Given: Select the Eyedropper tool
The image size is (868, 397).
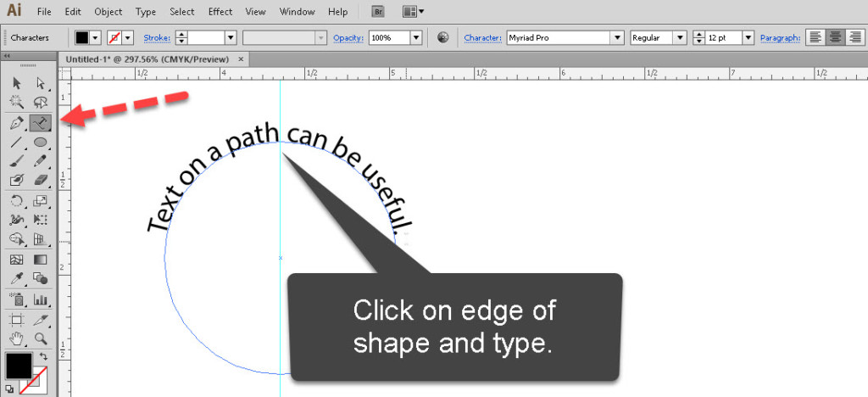Looking at the screenshot, I should click(x=17, y=277).
